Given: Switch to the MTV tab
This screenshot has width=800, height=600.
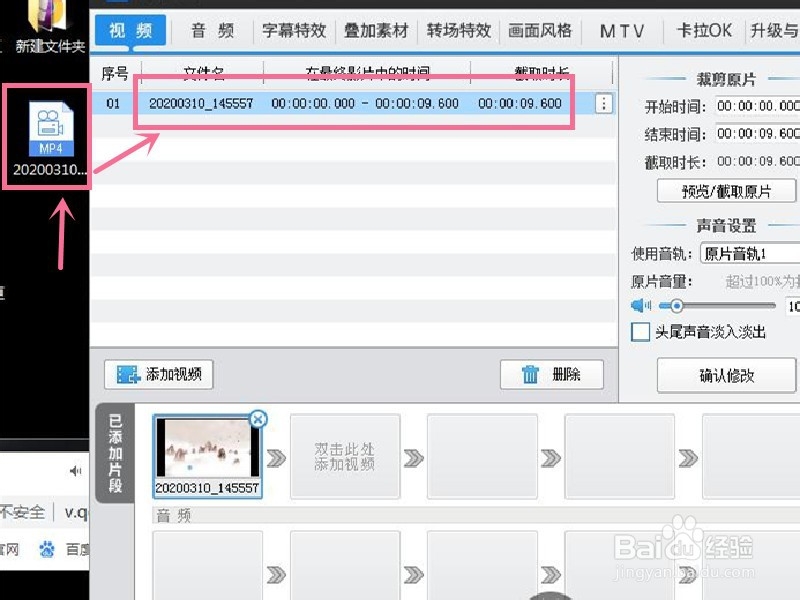Looking at the screenshot, I should (622, 31).
